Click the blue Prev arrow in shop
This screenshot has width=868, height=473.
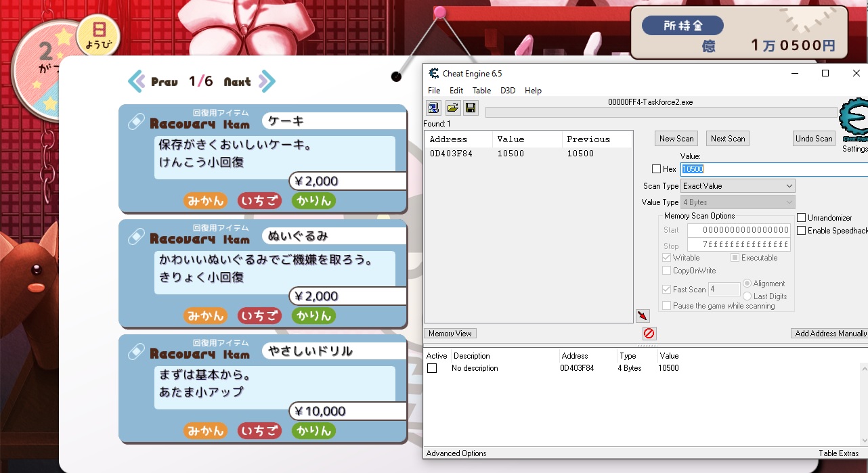coord(137,81)
